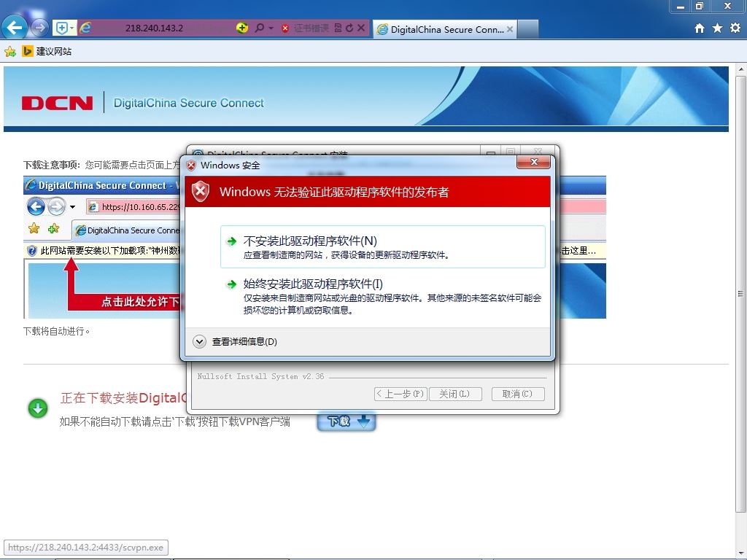Click the vertical scrollbar thumb
Screen dimensions: 747x560
pos(741,294)
